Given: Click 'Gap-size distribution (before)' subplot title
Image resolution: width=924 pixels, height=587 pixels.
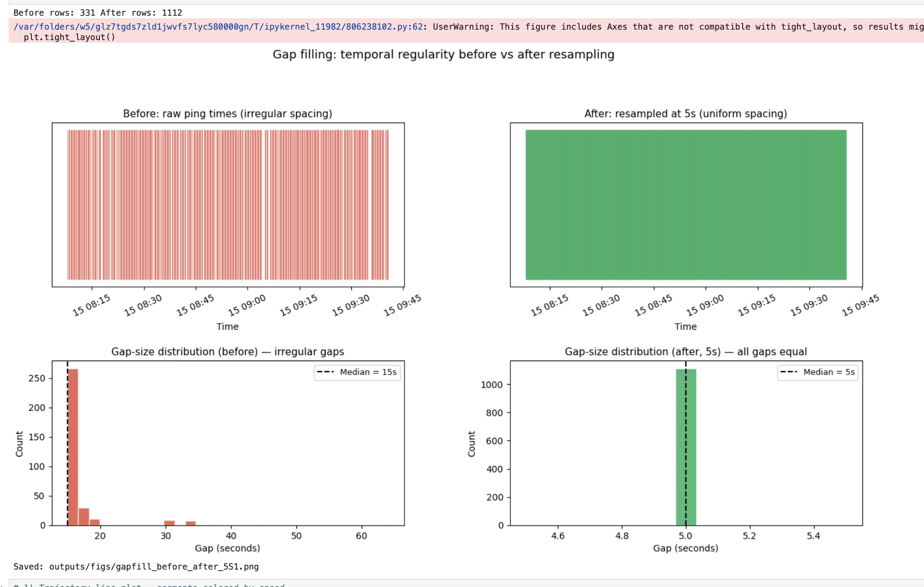Looking at the screenshot, I should click(x=228, y=352).
